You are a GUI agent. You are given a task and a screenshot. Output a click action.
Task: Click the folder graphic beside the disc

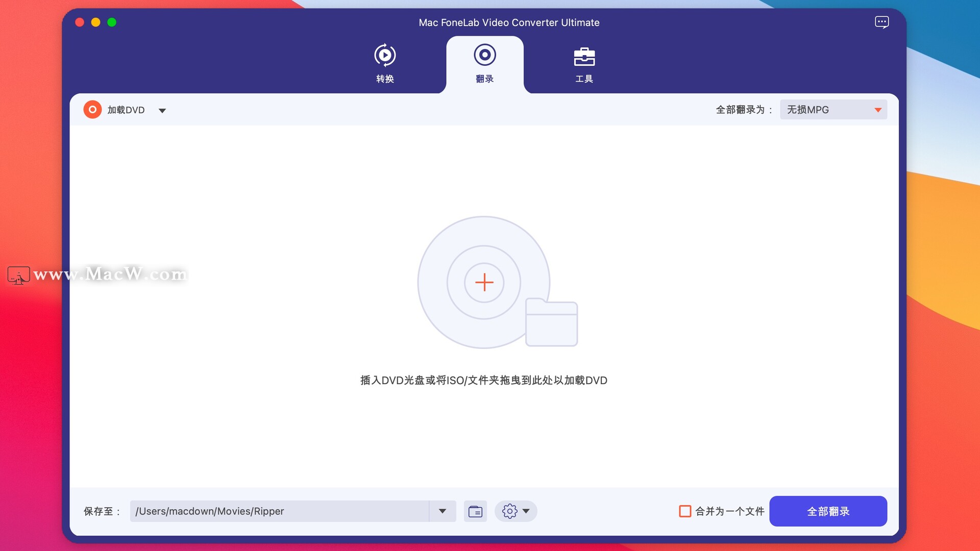point(551,322)
